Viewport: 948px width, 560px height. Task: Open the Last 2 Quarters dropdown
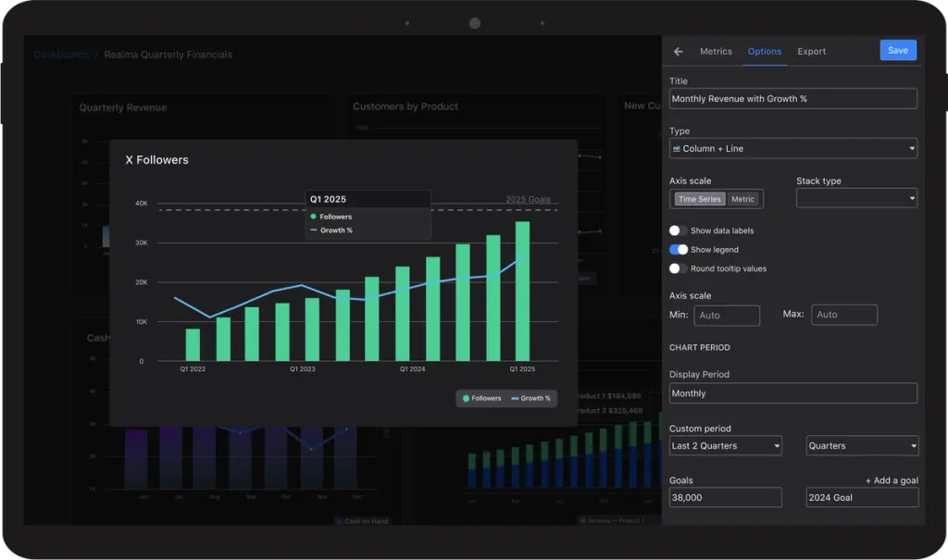click(x=725, y=446)
